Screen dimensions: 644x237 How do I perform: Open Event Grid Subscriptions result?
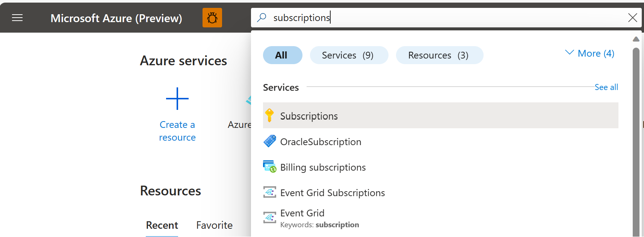click(x=441, y=192)
